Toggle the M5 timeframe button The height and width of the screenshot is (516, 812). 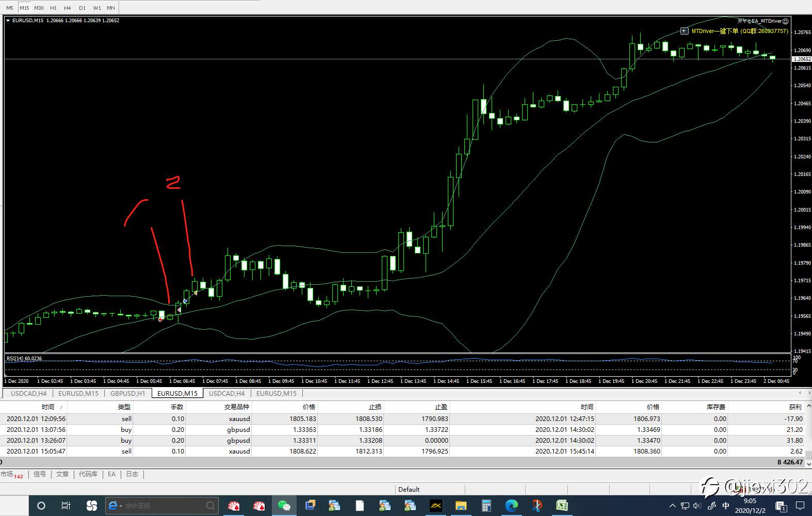(x=10, y=8)
